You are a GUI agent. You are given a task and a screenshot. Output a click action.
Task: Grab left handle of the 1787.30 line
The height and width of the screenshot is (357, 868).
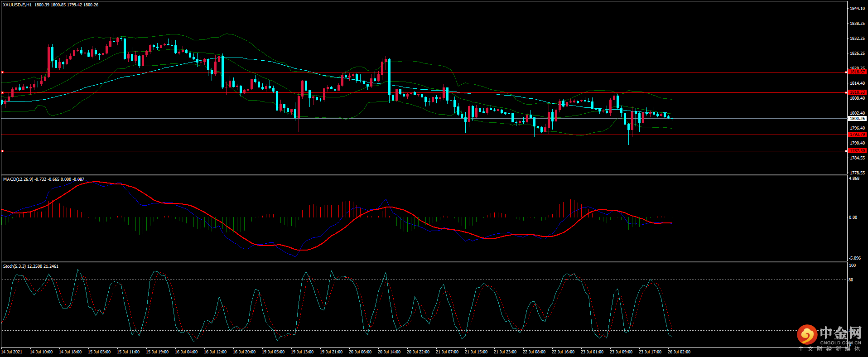click(x=2, y=151)
